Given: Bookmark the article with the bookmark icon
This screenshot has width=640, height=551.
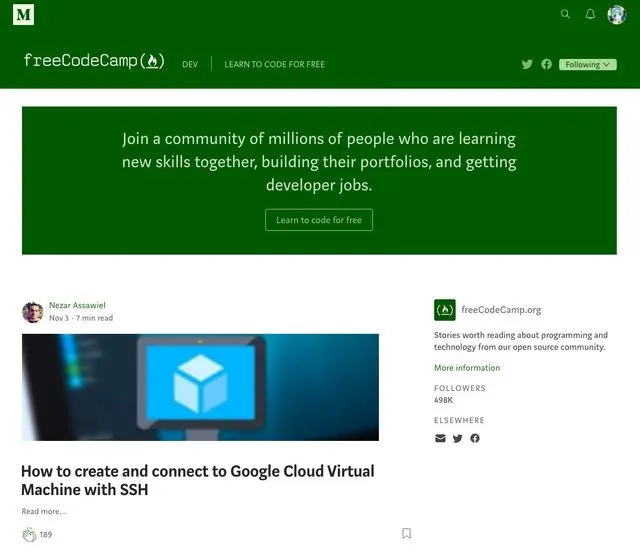Looking at the screenshot, I should 406,533.
